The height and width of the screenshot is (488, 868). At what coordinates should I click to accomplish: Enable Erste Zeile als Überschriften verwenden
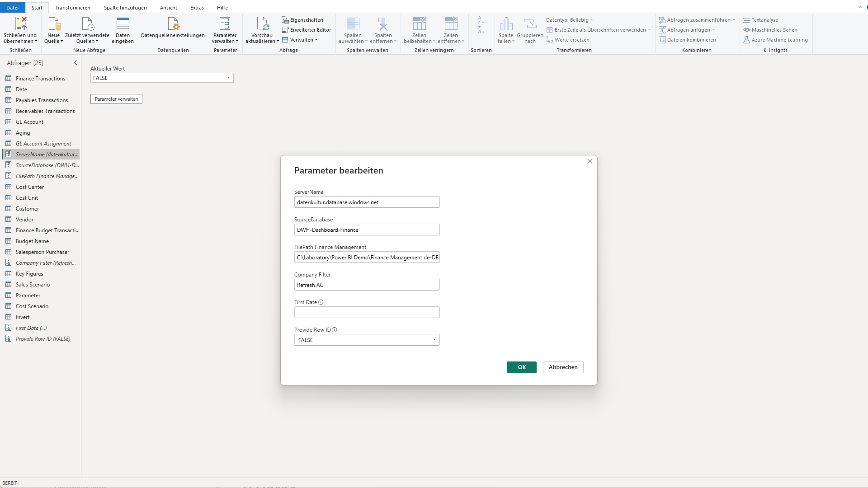pos(596,29)
